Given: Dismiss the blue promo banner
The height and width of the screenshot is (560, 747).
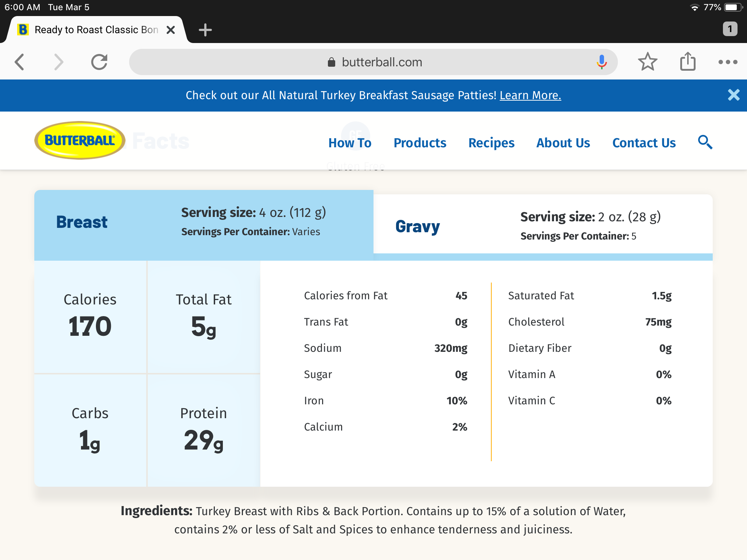Looking at the screenshot, I should tap(734, 95).
